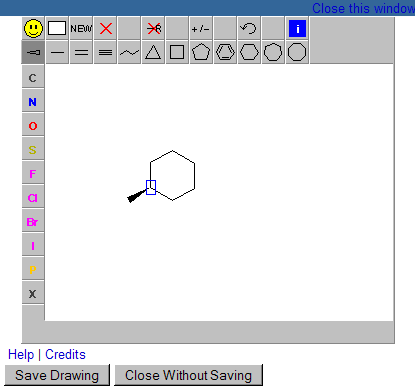The width and height of the screenshot is (415, 386).
Task: Select the +/- charge tool
Action: coord(201,28)
